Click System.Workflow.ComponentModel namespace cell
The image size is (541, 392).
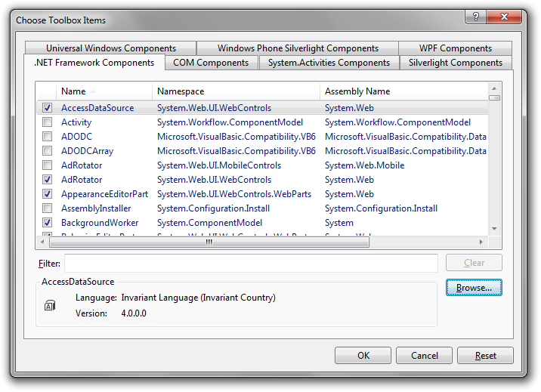click(230, 122)
